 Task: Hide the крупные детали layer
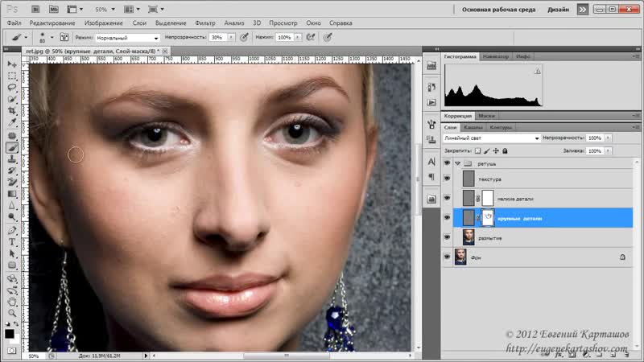(x=447, y=218)
